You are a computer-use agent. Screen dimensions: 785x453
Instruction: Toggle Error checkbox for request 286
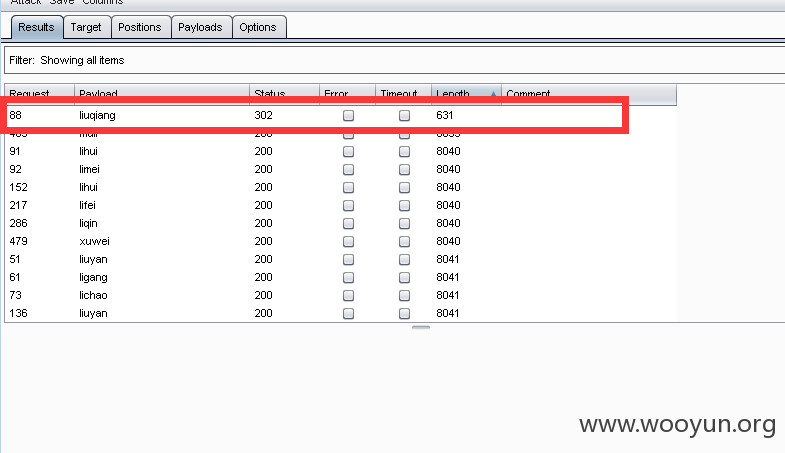click(348, 224)
